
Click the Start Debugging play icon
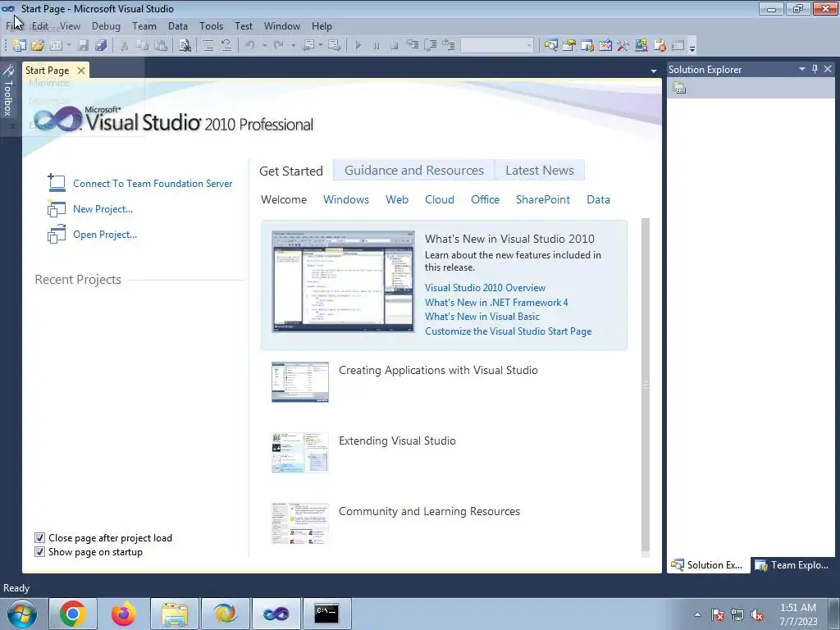358,46
